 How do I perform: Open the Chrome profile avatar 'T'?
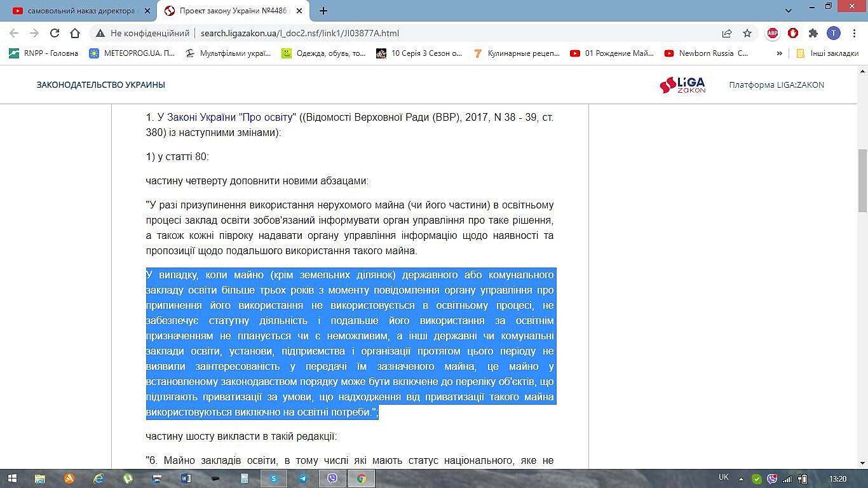pos(833,33)
